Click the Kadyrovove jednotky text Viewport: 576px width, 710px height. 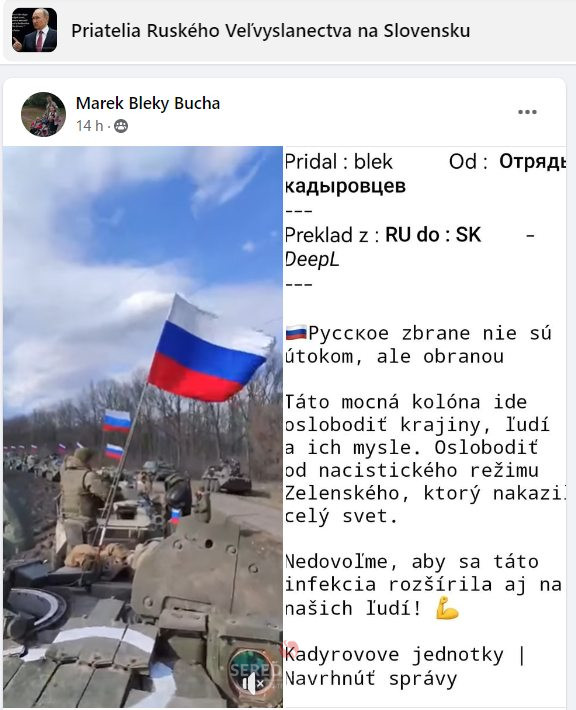coord(394,655)
